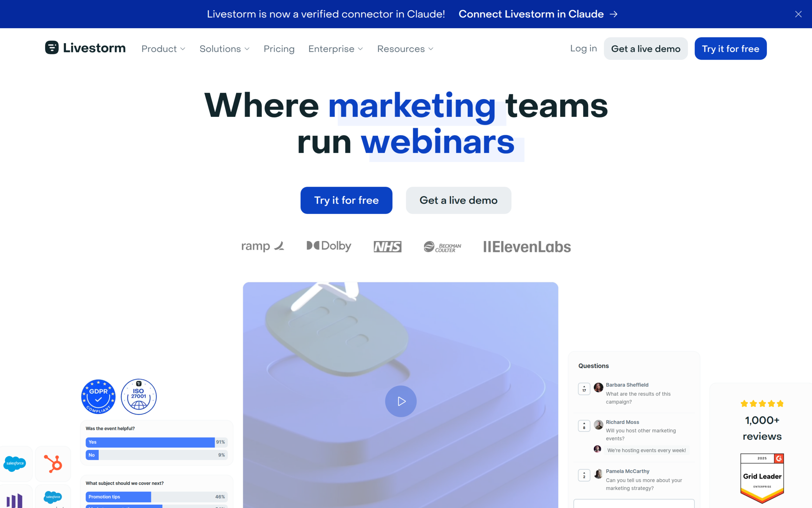Select the No poll bar
812x508 pixels.
tap(156, 455)
